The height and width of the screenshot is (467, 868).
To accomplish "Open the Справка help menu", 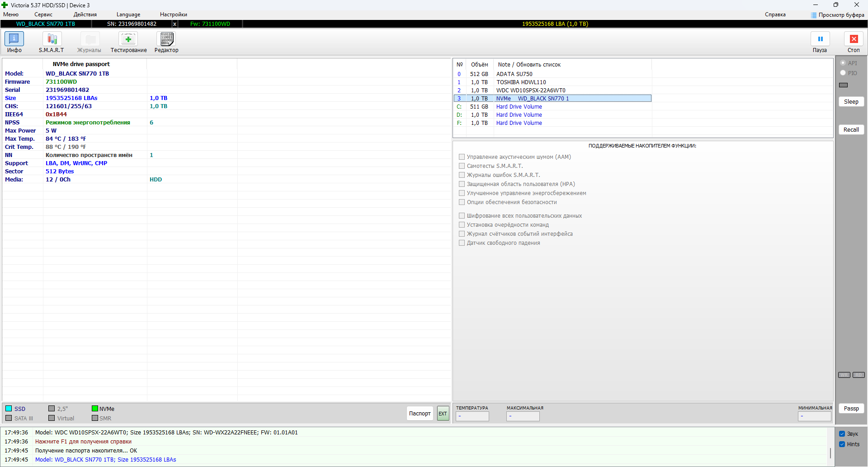I will point(775,14).
